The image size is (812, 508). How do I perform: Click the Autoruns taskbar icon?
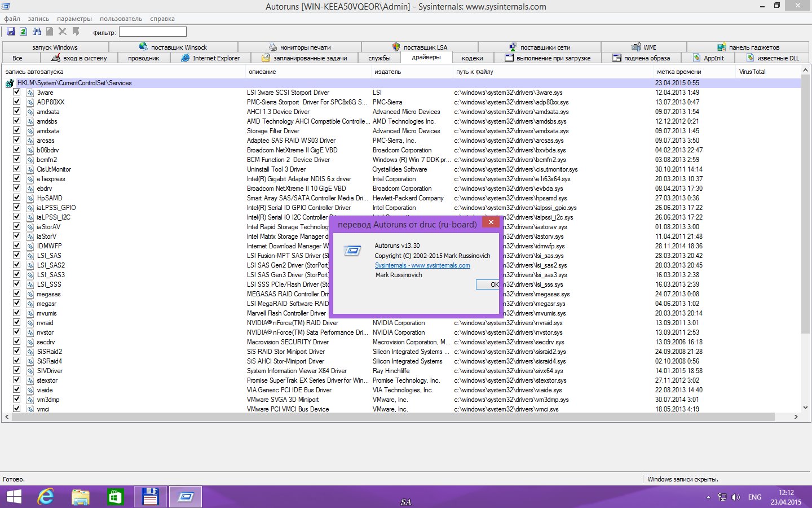tap(186, 497)
